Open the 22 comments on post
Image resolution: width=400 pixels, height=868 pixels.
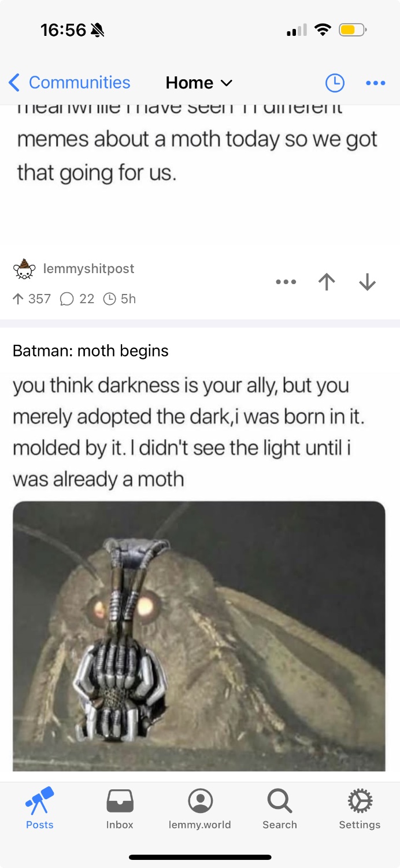tap(77, 299)
